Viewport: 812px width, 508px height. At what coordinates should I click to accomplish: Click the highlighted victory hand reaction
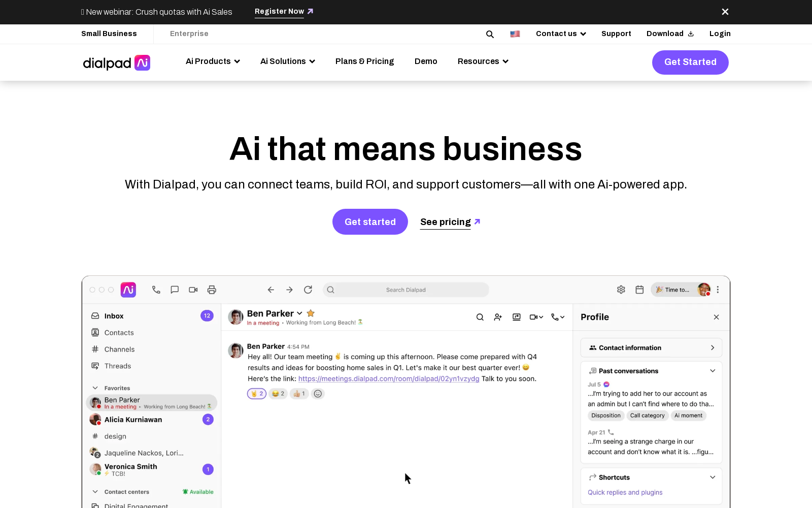pyautogui.click(x=257, y=394)
